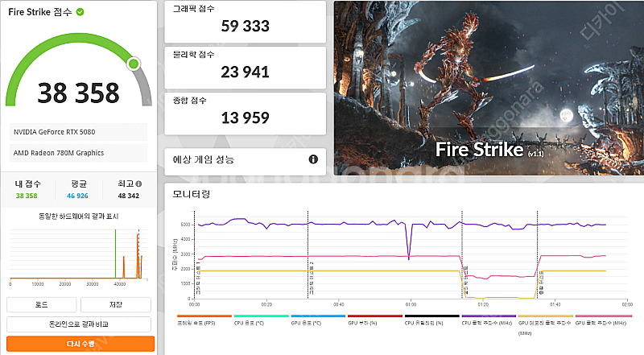Click the 40000 label under the histogram

pyautogui.click(x=119, y=284)
